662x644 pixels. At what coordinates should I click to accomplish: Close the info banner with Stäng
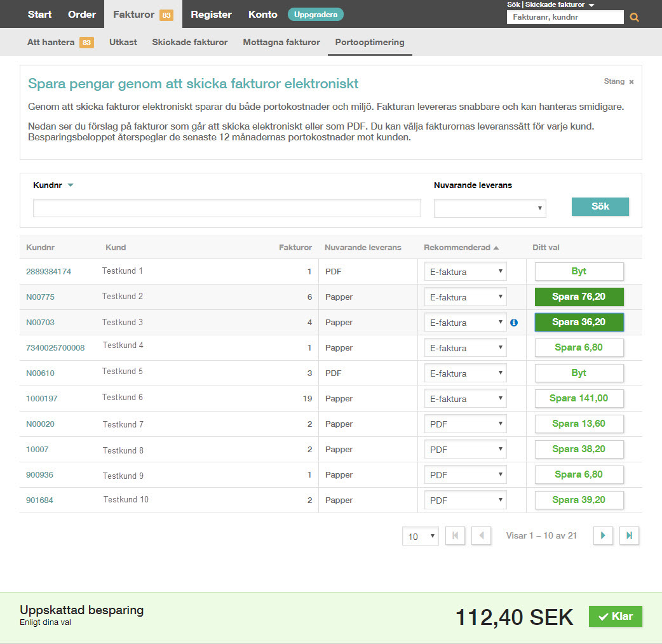(619, 81)
